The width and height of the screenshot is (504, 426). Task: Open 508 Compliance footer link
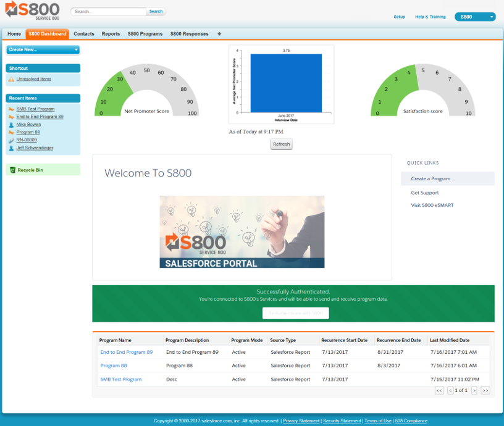coord(411,421)
